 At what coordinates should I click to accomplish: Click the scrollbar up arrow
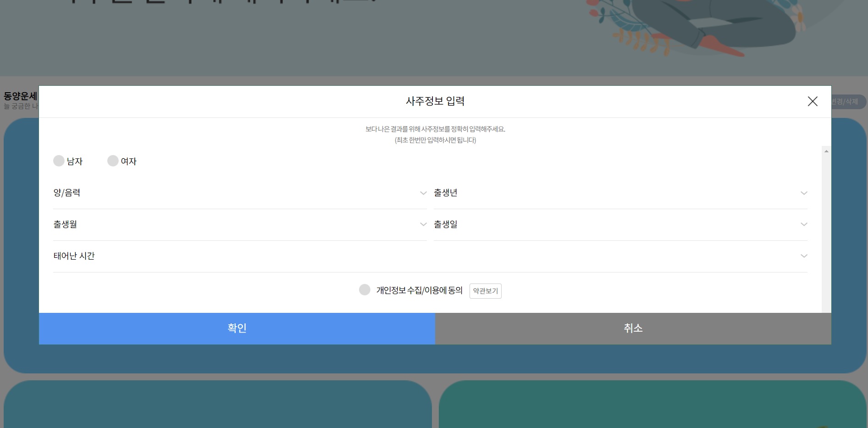tap(826, 150)
